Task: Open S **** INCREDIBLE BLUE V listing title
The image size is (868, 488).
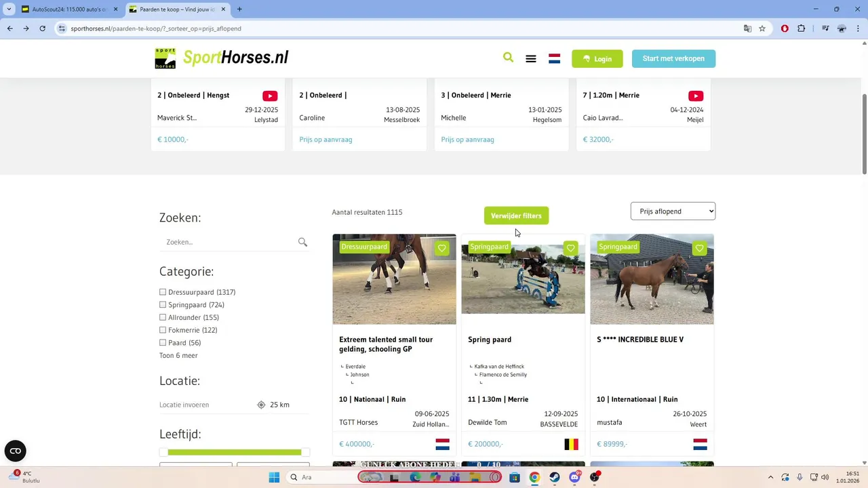Action: click(640, 340)
